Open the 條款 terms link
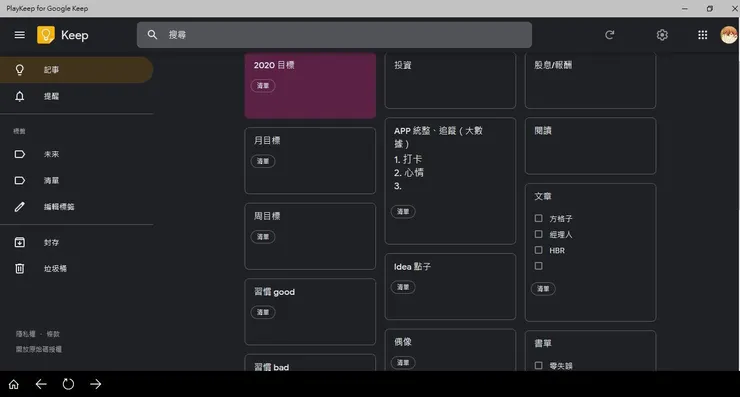The image size is (740, 397). coord(53,334)
